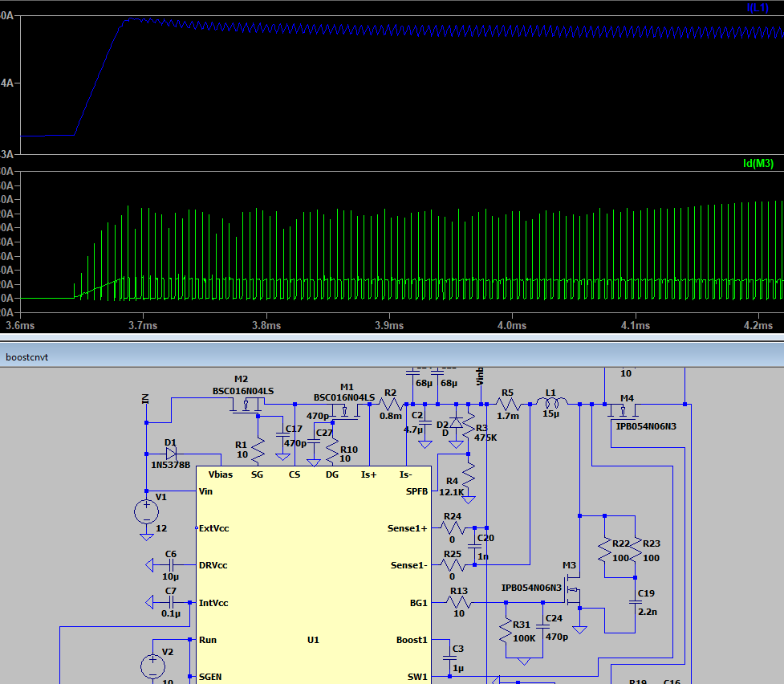Click the 100K resistor value
The width and height of the screenshot is (784, 684).
point(524,638)
